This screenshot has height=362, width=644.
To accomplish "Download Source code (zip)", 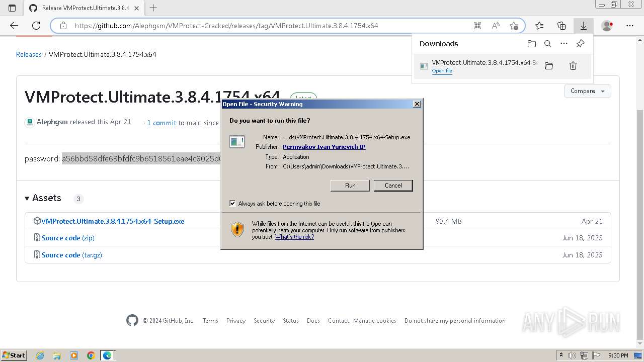I will tap(68, 238).
